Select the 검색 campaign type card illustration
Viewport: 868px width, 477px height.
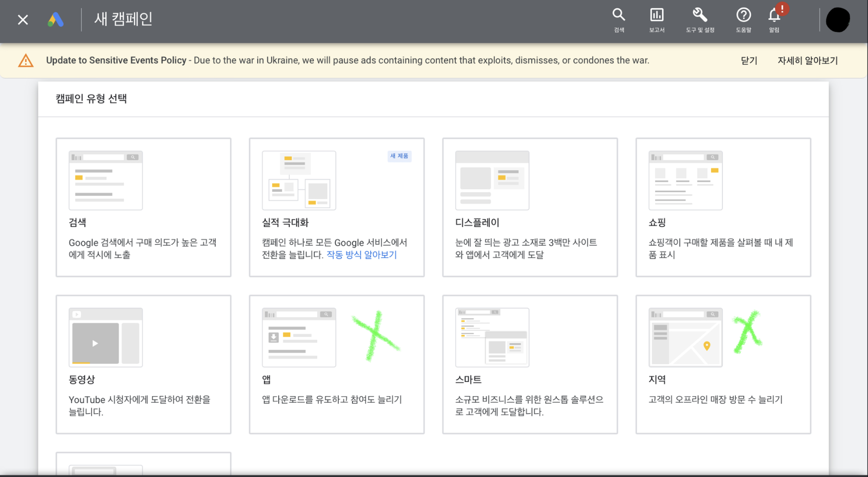(x=105, y=180)
